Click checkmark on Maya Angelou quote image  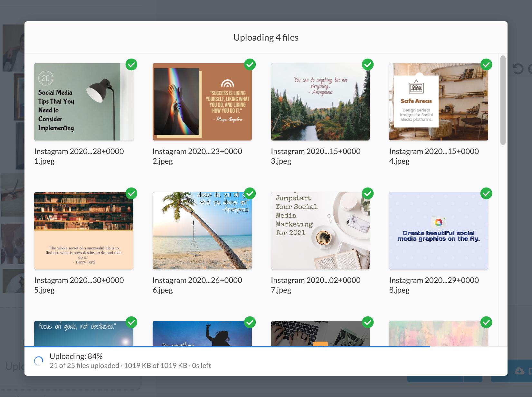click(x=250, y=64)
